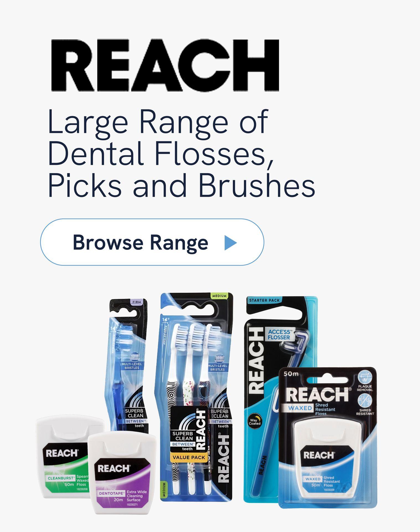Click the Browse Range button
420x532 pixels.
(152, 242)
